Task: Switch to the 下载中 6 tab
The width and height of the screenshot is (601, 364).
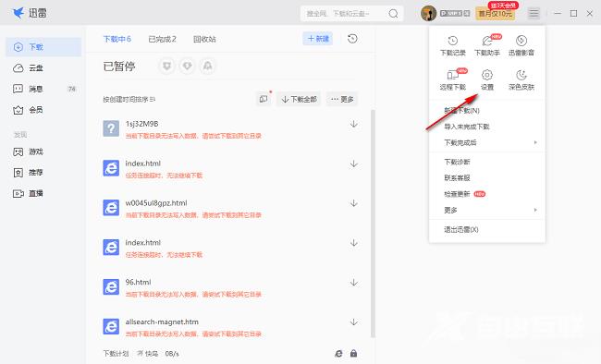Action: coord(117,39)
